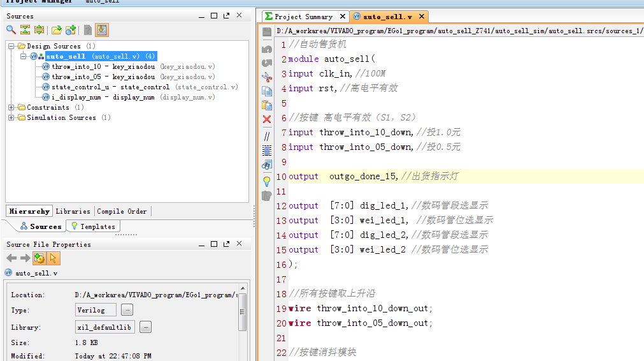Click the file path header above the editor
Screen dimensions: 644x361
(460, 31)
